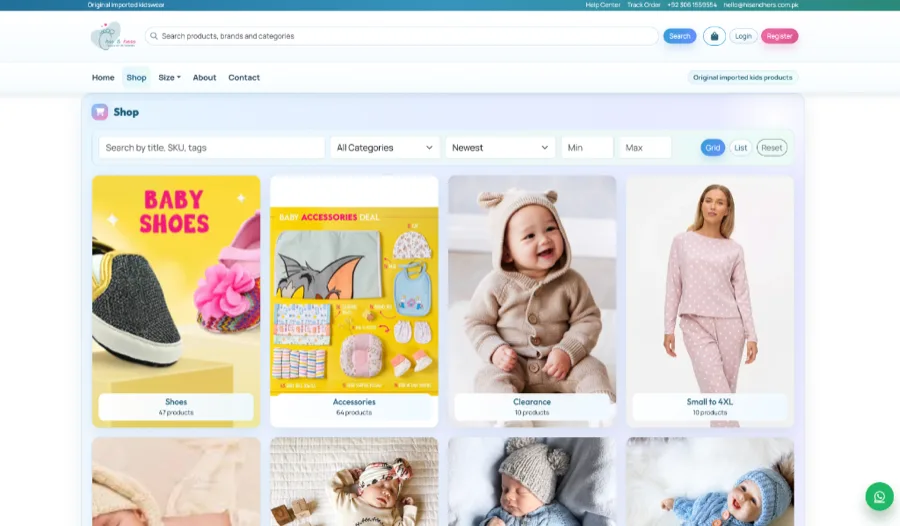The image size is (900, 526).
Task: Click the email address in top bar
Action: (761, 5)
